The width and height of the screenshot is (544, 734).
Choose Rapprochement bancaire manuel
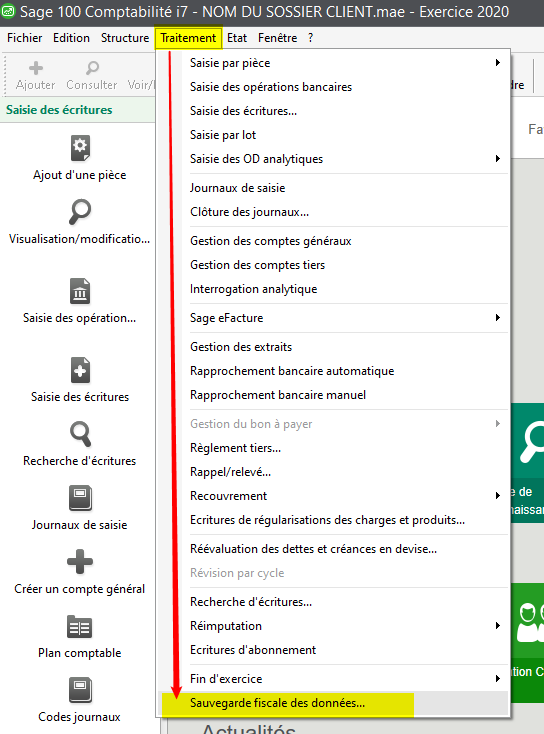coord(334,395)
